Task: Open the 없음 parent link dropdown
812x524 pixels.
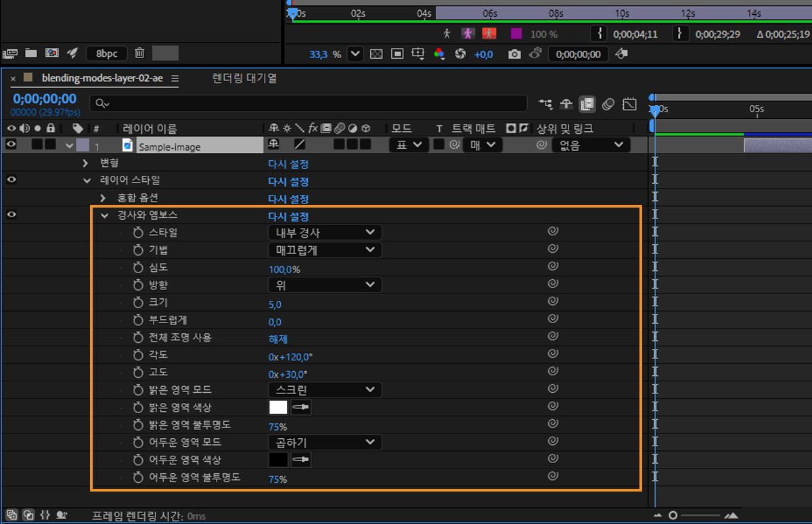Action: coord(591,145)
